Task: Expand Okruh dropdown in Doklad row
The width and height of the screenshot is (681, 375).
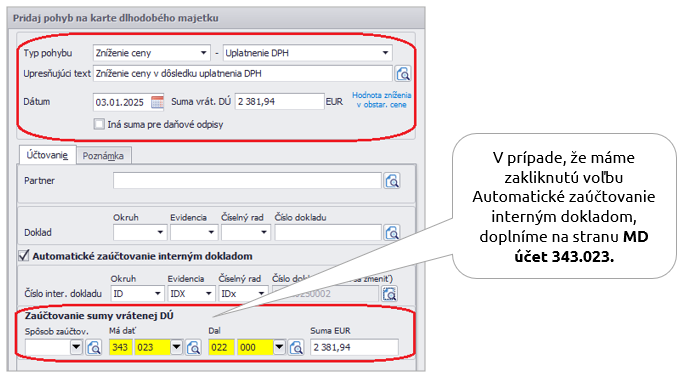Action: pyautogui.click(x=160, y=232)
